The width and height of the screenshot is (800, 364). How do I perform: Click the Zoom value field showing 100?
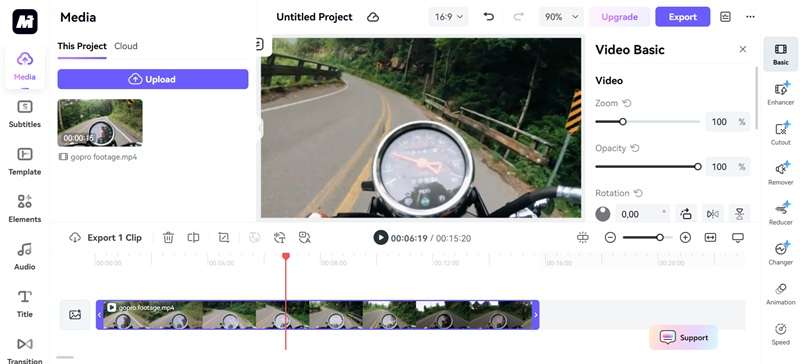[x=728, y=122]
